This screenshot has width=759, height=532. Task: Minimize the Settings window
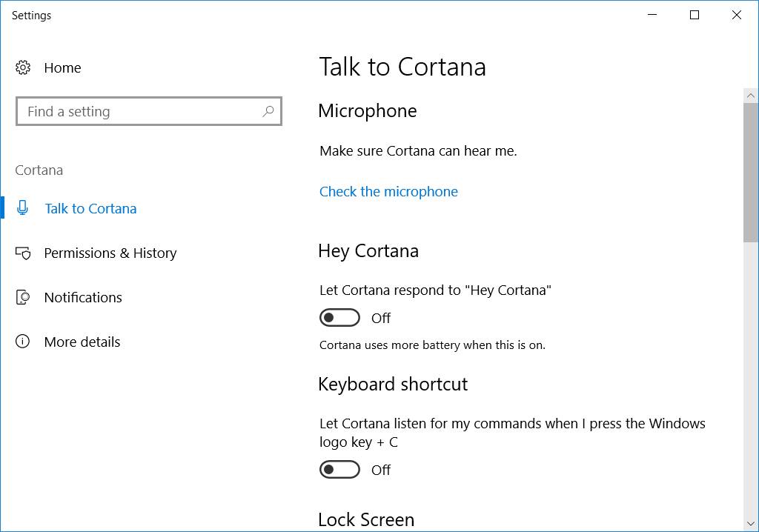pyautogui.click(x=652, y=15)
